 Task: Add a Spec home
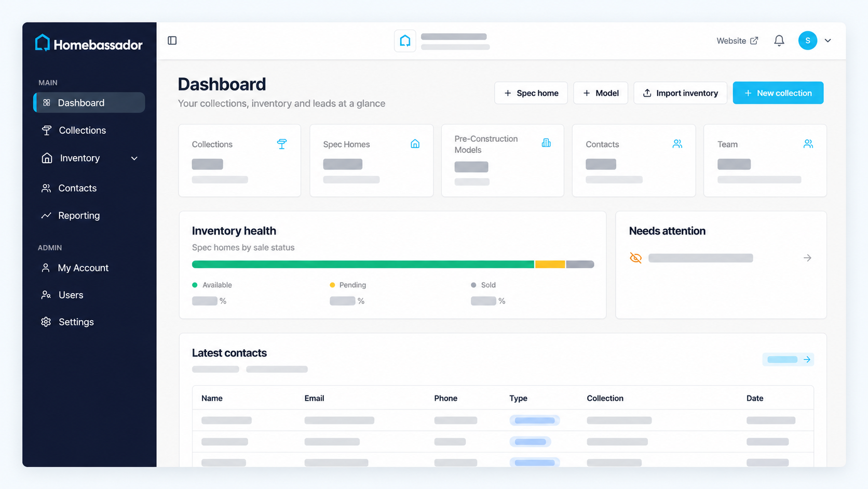[x=531, y=93]
